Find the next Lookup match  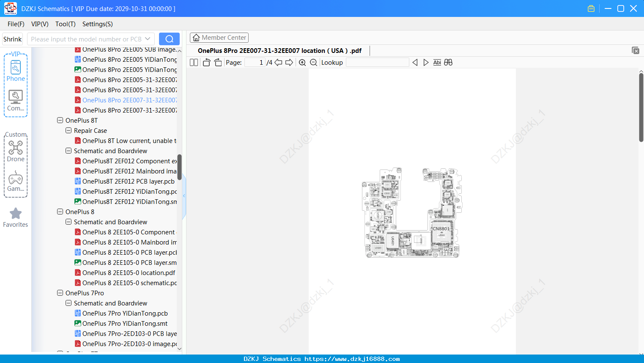(x=426, y=63)
